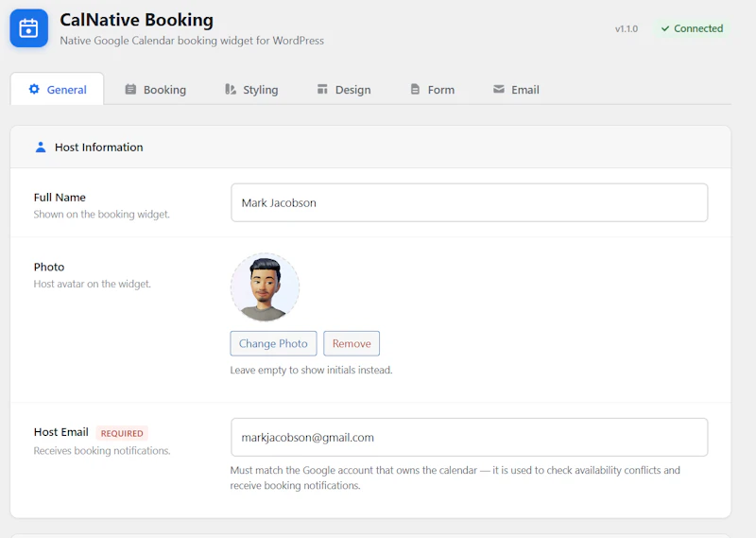Image resolution: width=756 pixels, height=538 pixels.
Task: Click the CalNative Booking title
Action: tap(136, 20)
